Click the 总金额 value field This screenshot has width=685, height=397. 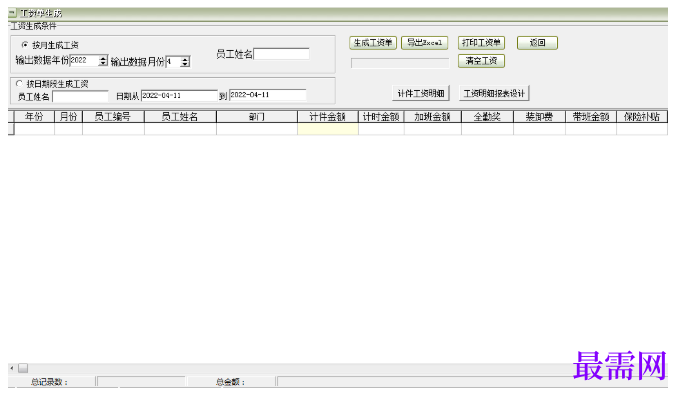pyautogui.click(x=472, y=382)
